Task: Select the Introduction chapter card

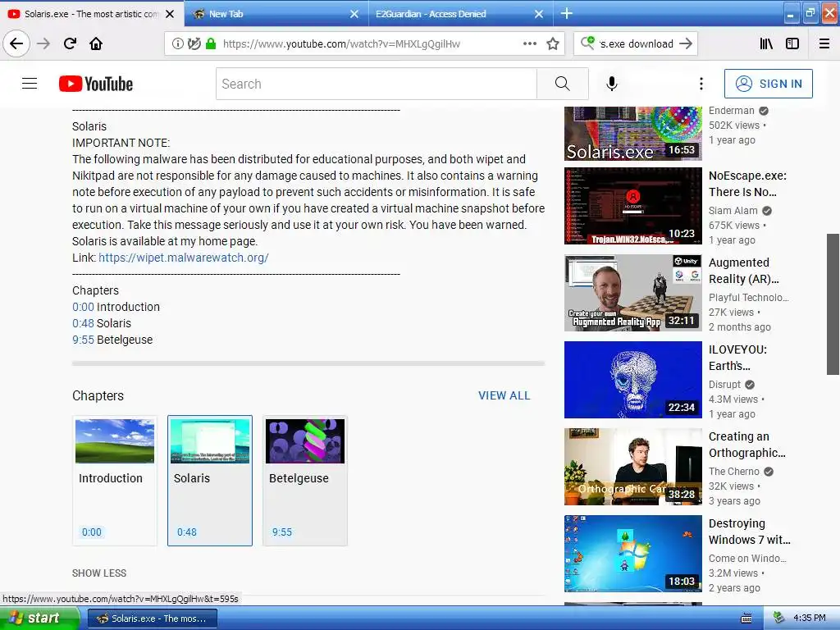Action: 115,481
